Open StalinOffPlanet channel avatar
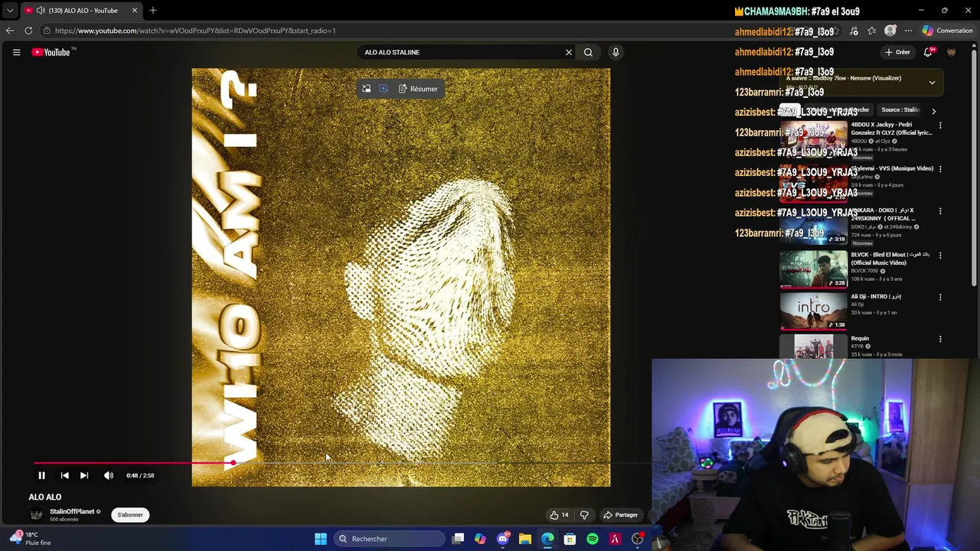The width and height of the screenshot is (980, 551). [36, 515]
